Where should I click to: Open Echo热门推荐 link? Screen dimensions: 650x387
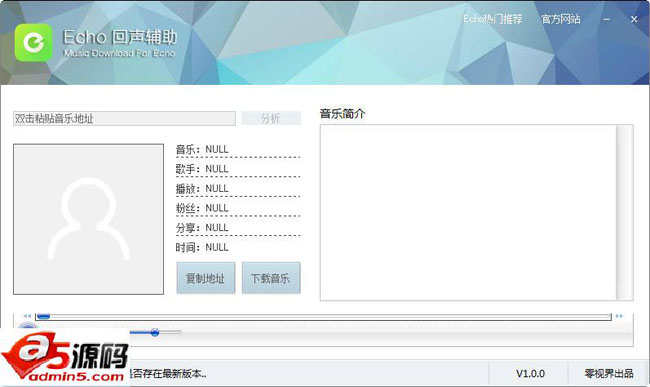click(x=492, y=19)
